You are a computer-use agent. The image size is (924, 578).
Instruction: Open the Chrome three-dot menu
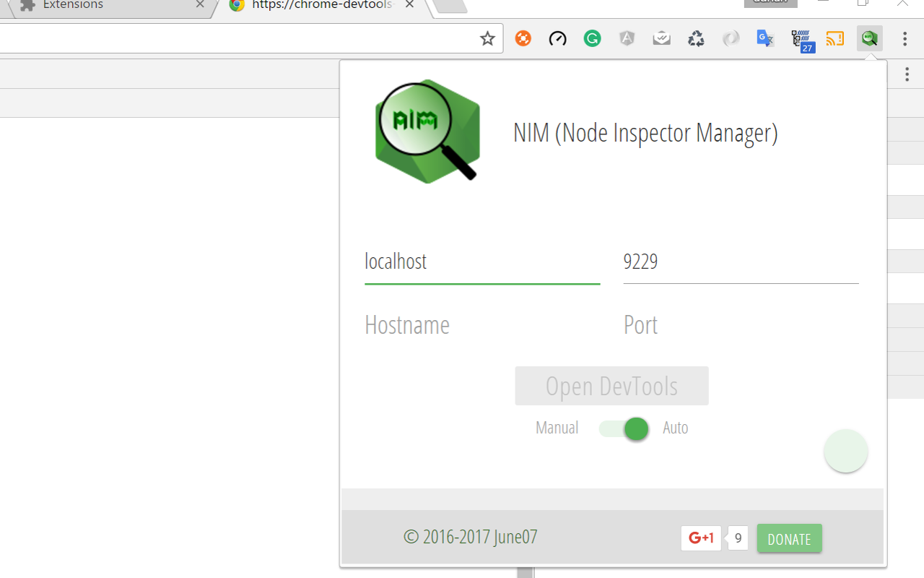(x=905, y=38)
